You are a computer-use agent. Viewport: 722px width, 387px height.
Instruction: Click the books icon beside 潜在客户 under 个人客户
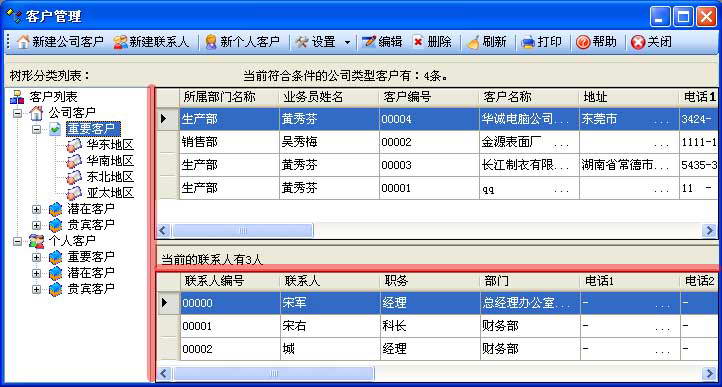[55, 273]
